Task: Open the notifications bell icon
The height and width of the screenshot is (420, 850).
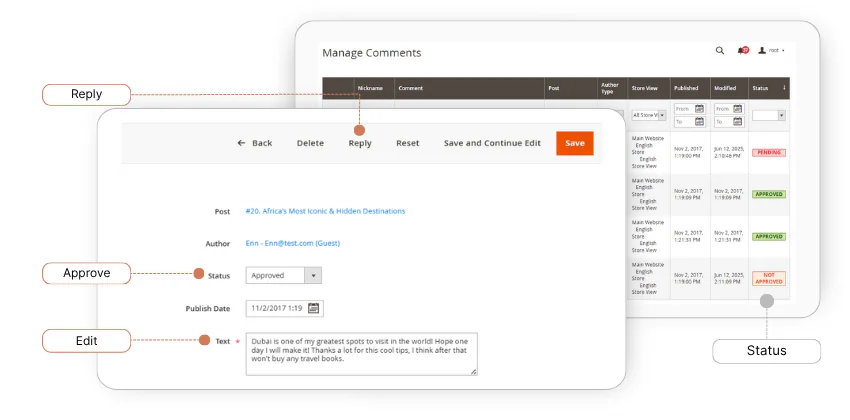Action: pos(742,50)
